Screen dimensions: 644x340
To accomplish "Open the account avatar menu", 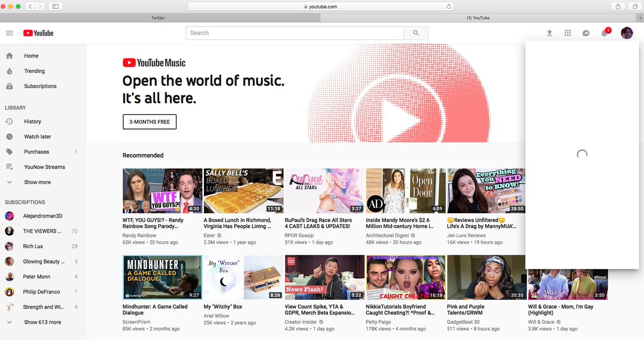I will (627, 33).
